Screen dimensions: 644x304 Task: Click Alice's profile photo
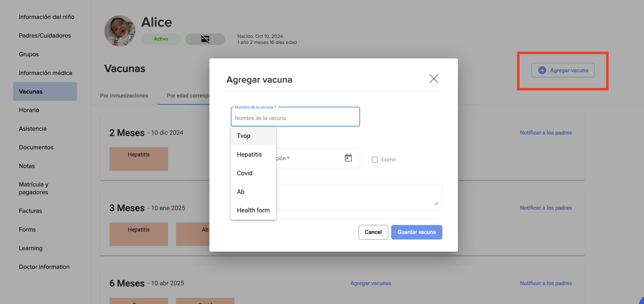coord(120,31)
